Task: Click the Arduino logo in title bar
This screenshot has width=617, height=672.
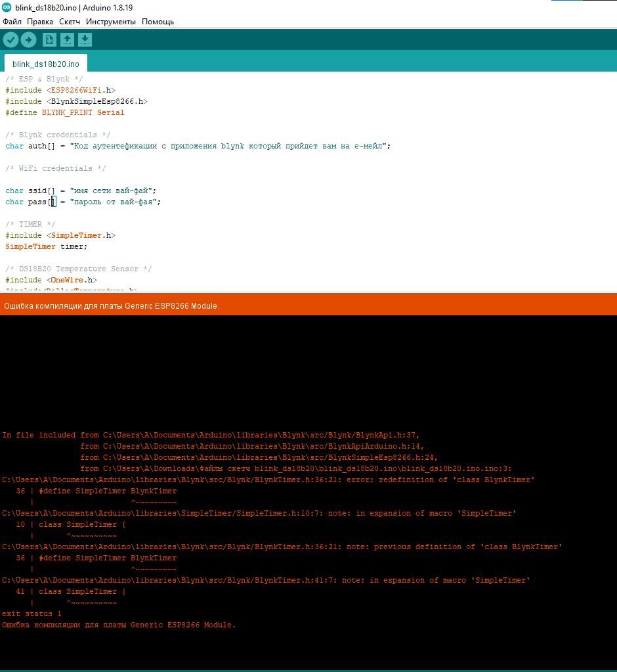Action: (7, 7)
